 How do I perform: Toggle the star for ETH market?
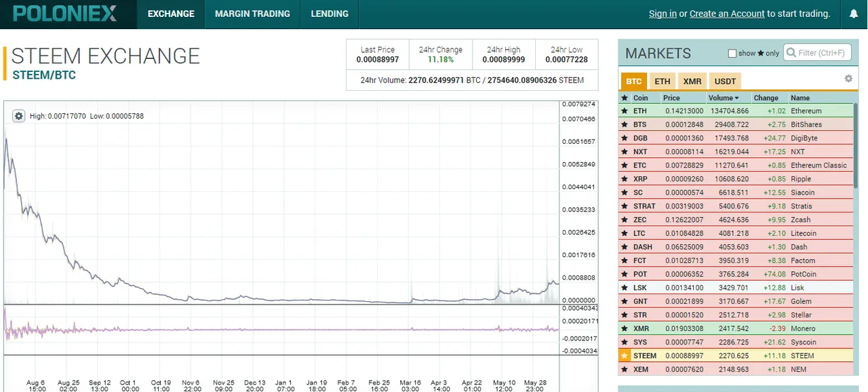pyautogui.click(x=625, y=111)
